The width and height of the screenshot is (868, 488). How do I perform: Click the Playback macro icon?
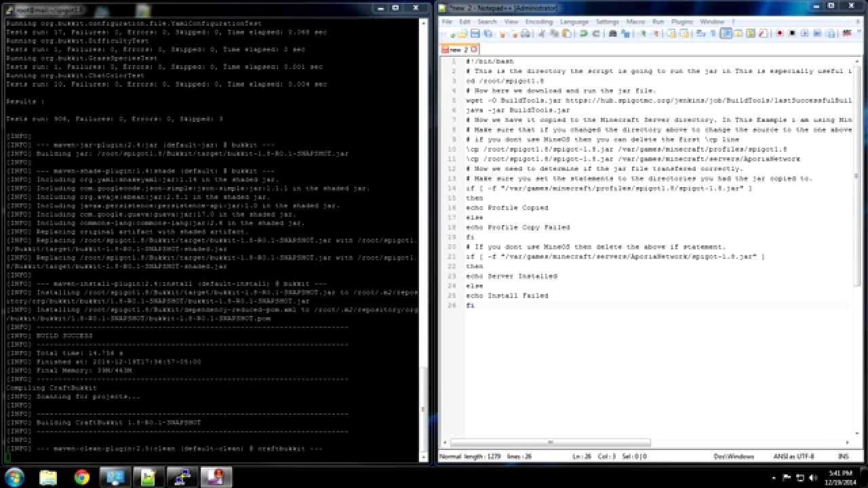(x=804, y=33)
